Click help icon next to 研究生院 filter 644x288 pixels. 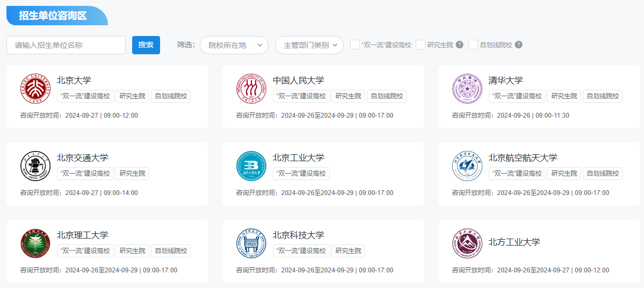click(460, 45)
